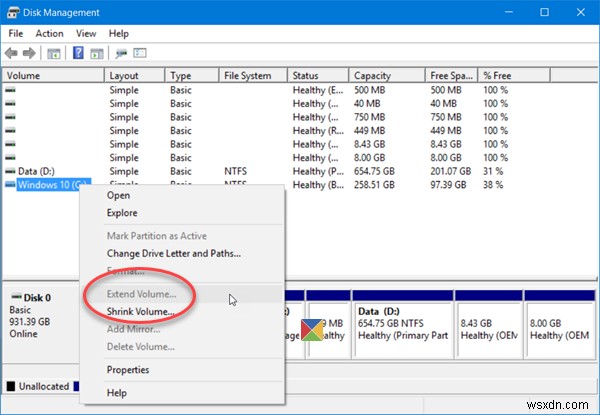
Task: Sort by the % Free column header
Action: (514, 76)
